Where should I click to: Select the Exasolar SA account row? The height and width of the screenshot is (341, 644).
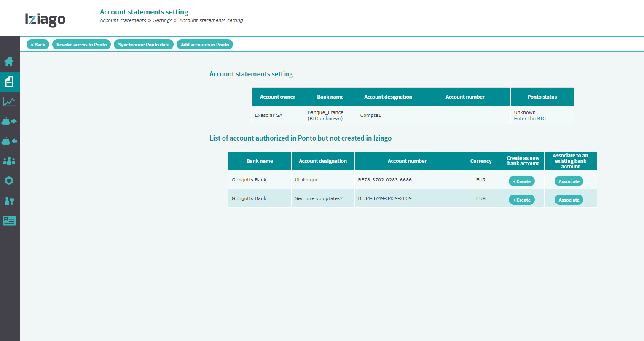tap(413, 115)
